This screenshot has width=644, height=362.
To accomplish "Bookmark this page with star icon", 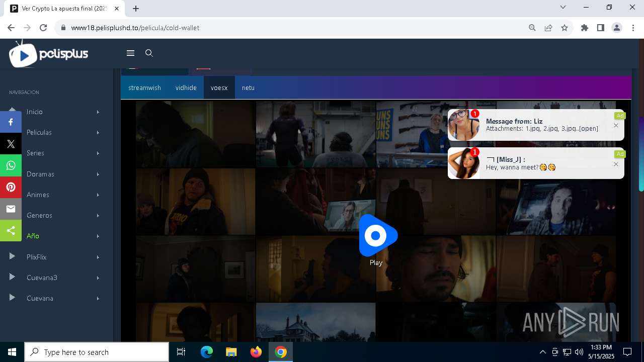I will point(565,28).
